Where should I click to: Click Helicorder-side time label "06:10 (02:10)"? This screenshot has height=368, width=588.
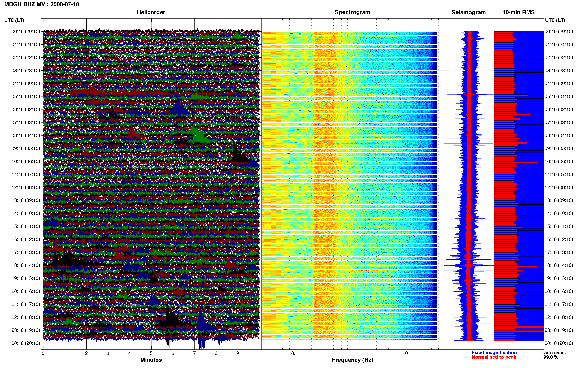click(26, 109)
